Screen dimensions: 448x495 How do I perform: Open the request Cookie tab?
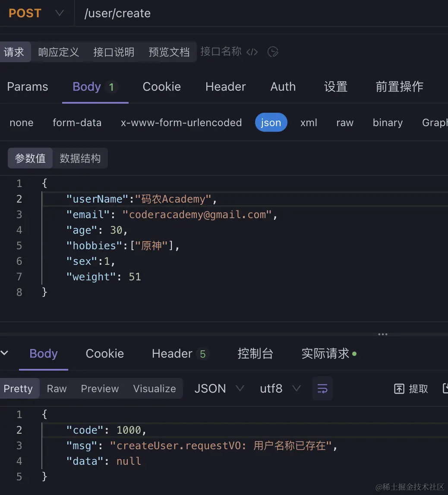[x=161, y=86]
